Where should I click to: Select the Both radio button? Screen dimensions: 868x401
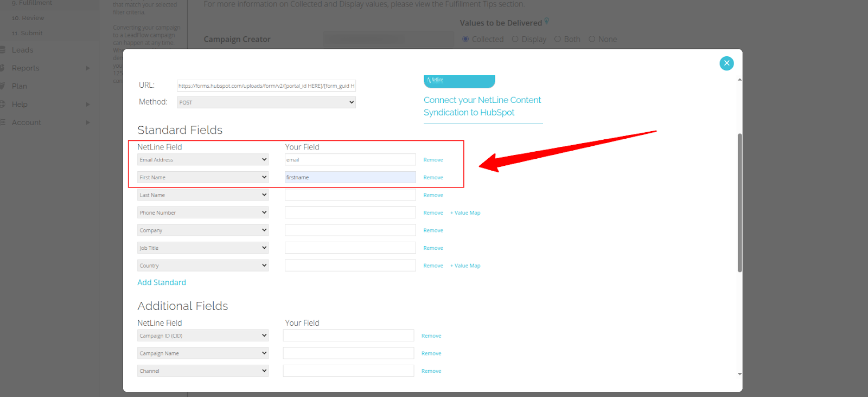click(557, 39)
